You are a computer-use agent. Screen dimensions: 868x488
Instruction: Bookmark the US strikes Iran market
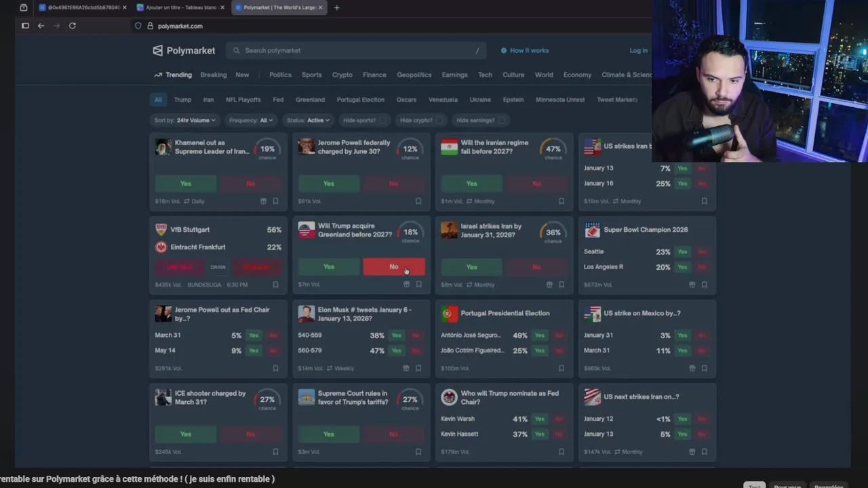(x=705, y=201)
